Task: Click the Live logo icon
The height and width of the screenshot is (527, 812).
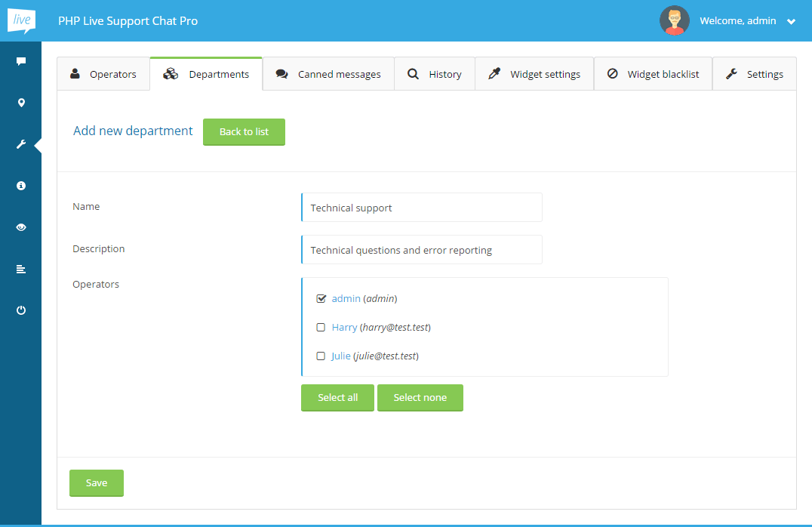Action: pos(21,20)
